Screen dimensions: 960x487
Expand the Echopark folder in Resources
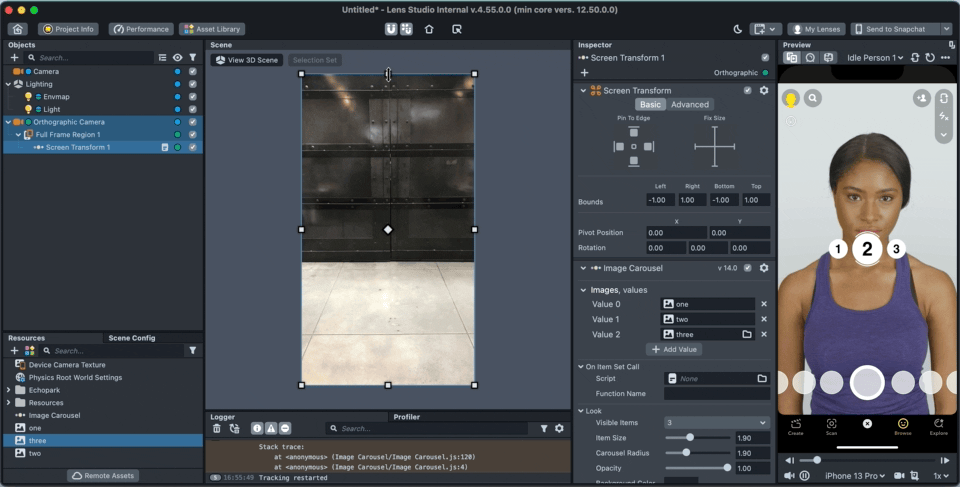tap(10, 390)
